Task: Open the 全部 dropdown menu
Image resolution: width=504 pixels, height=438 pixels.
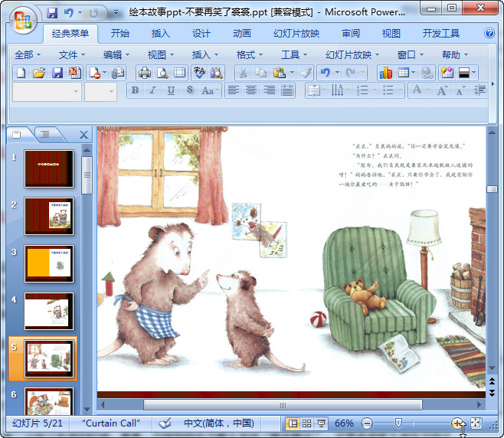Action: (x=28, y=55)
